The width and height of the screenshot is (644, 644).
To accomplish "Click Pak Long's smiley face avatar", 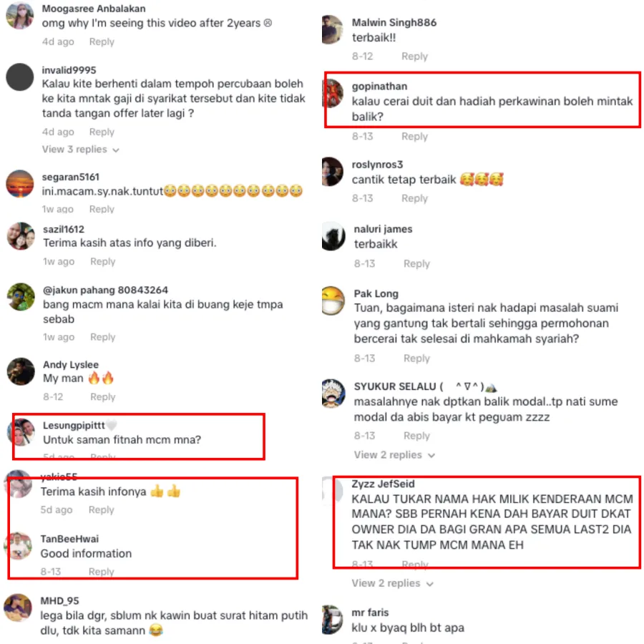I will pos(333,301).
